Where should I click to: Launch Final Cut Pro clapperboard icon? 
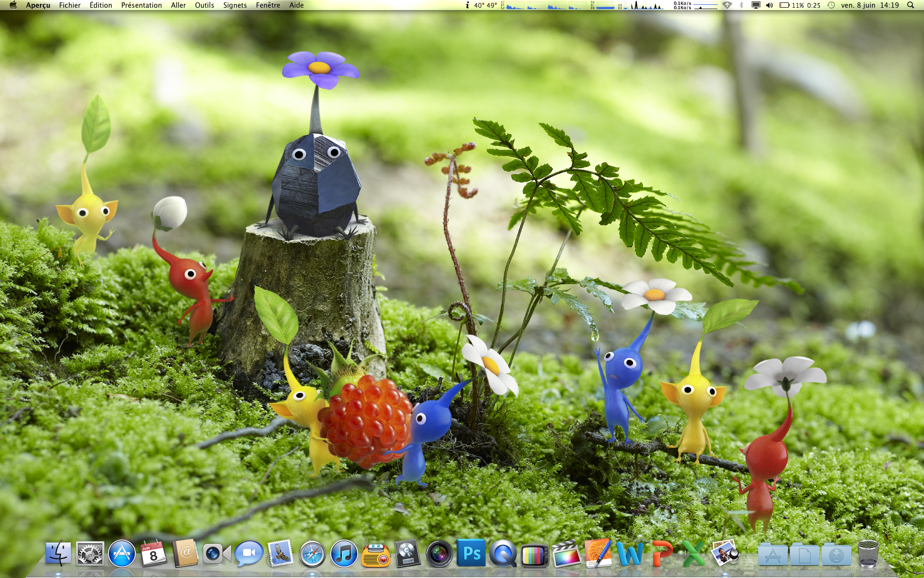[x=566, y=554]
